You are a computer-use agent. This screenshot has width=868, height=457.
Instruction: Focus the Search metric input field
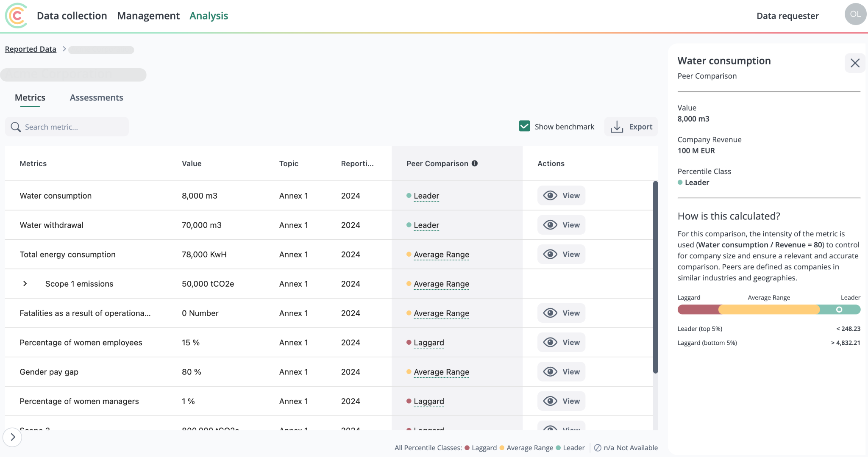pyautogui.click(x=67, y=127)
